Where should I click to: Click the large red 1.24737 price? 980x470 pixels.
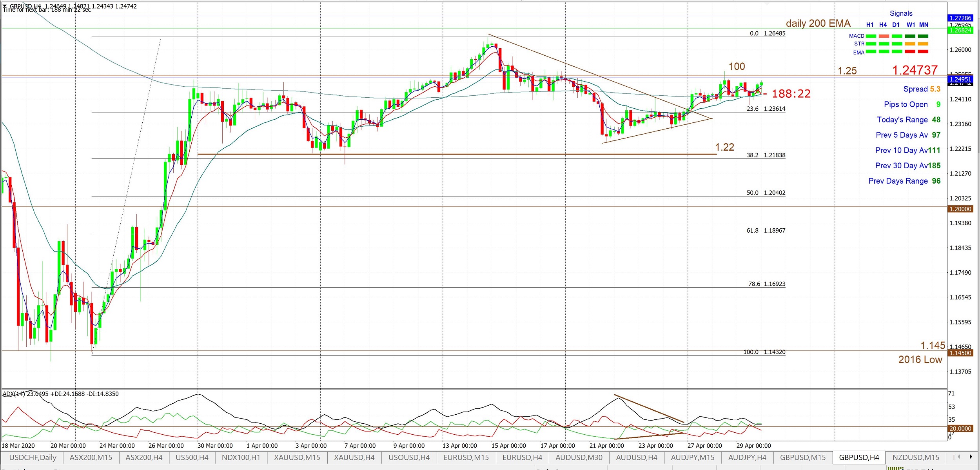(915, 70)
